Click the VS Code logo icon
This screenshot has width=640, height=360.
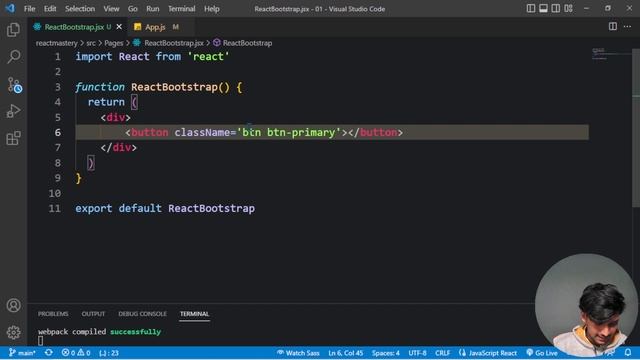[x=10, y=8]
